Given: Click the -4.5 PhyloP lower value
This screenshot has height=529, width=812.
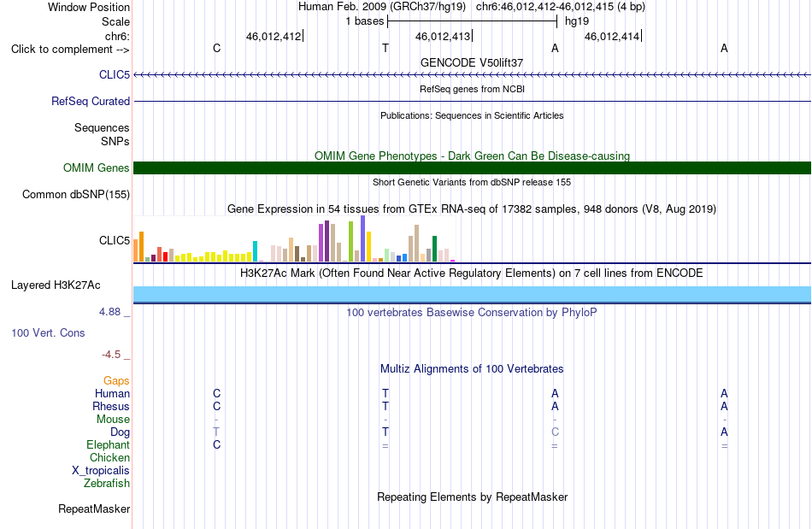Looking at the screenshot, I should click(111, 355).
